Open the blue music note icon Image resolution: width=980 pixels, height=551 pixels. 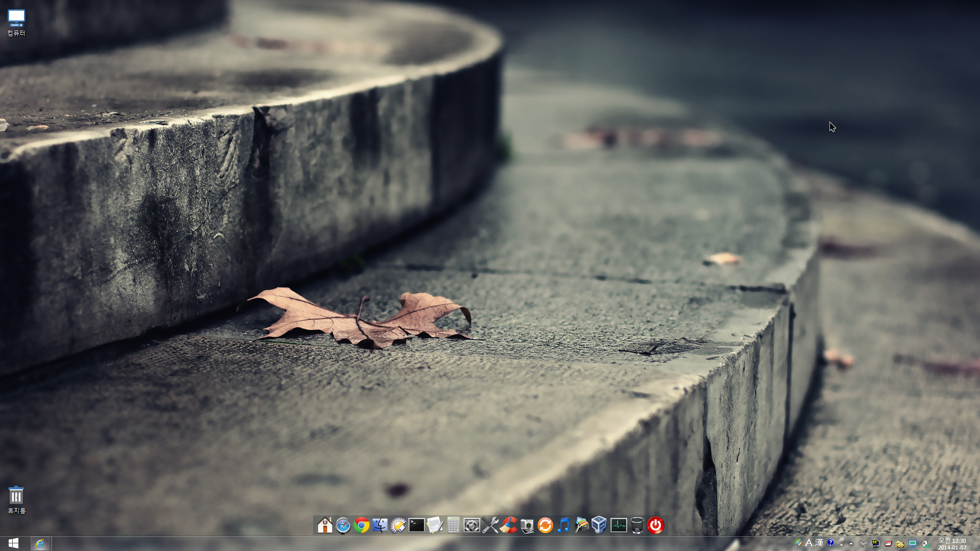click(563, 525)
